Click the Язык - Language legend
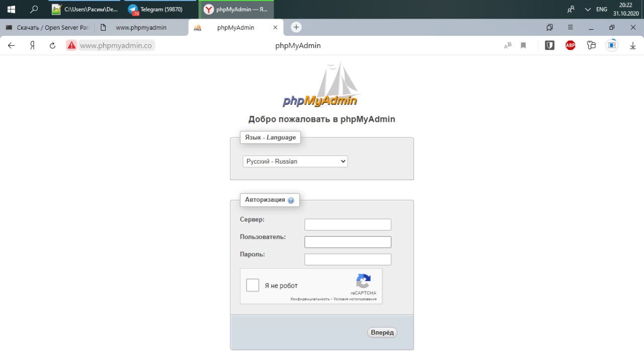Image resolution: width=644 pixels, height=362 pixels. point(271,137)
